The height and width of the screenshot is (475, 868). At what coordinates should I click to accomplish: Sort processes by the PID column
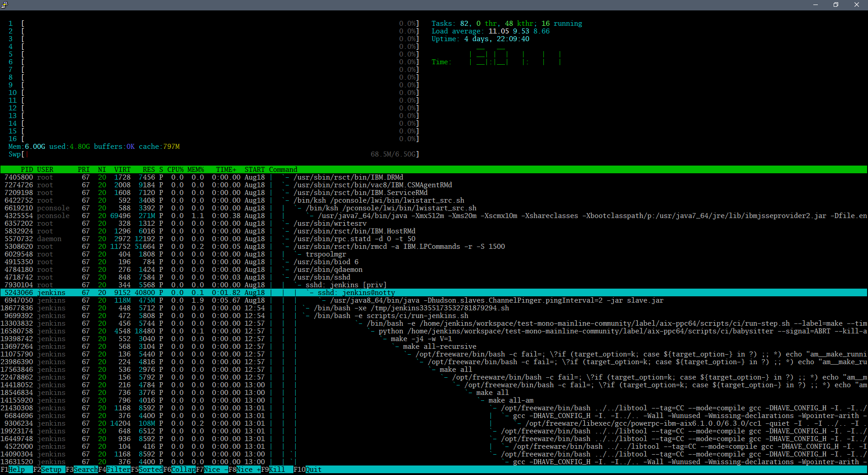point(27,169)
